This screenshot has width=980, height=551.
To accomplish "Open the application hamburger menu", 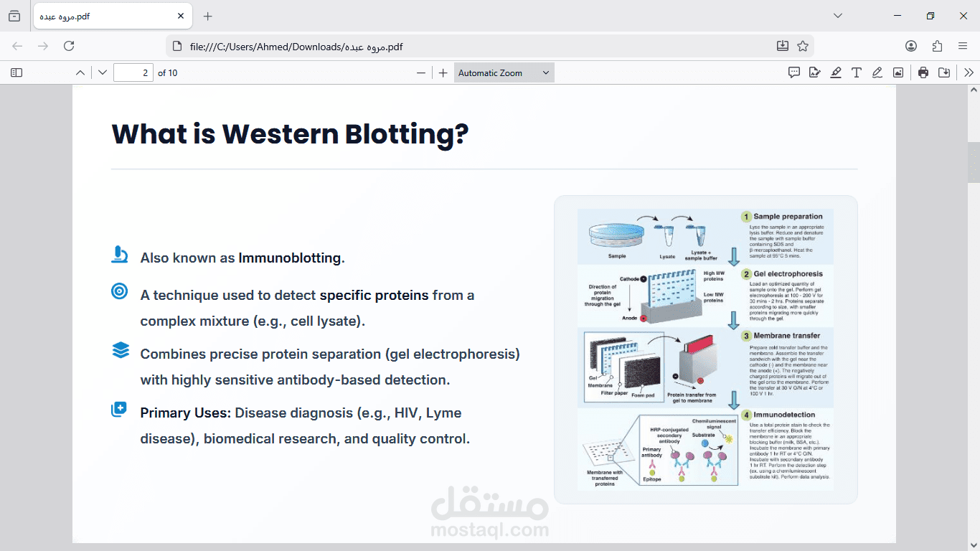I will pos(963,46).
